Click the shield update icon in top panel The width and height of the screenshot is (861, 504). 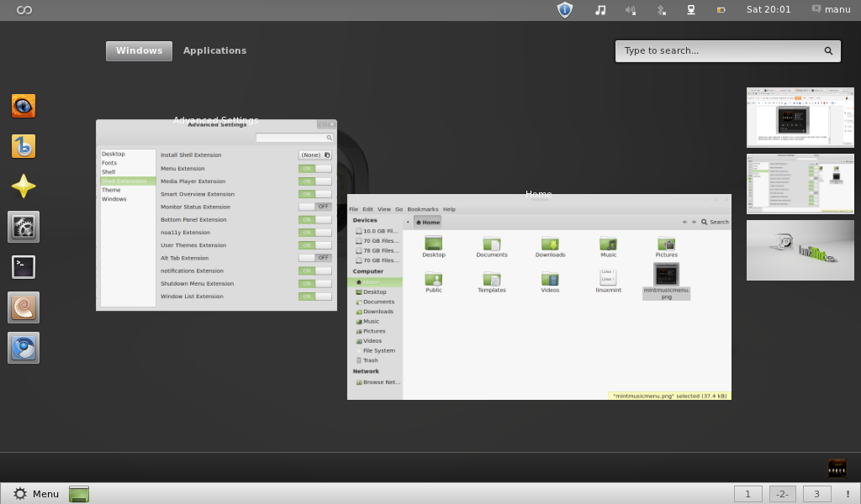tap(564, 10)
